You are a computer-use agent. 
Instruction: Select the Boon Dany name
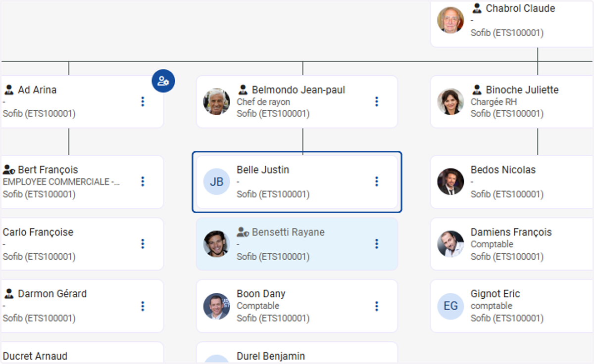(261, 294)
